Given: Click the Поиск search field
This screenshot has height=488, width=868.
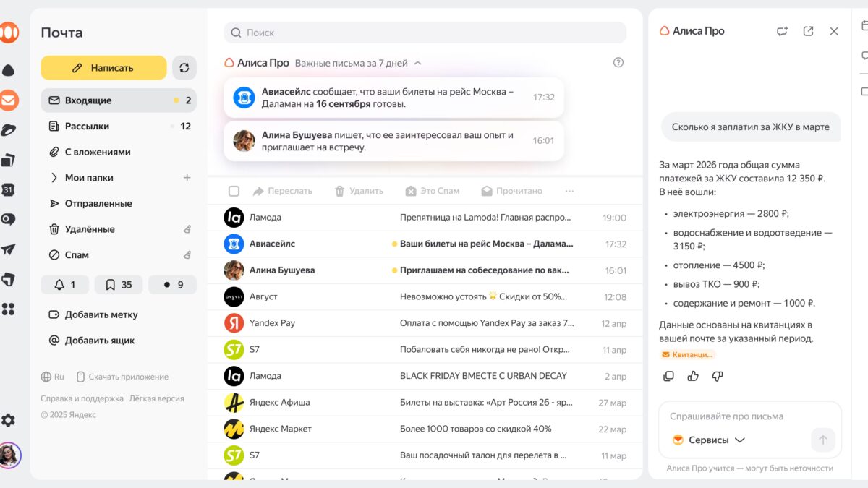Looking at the screenshot, I should coord(425,33).
